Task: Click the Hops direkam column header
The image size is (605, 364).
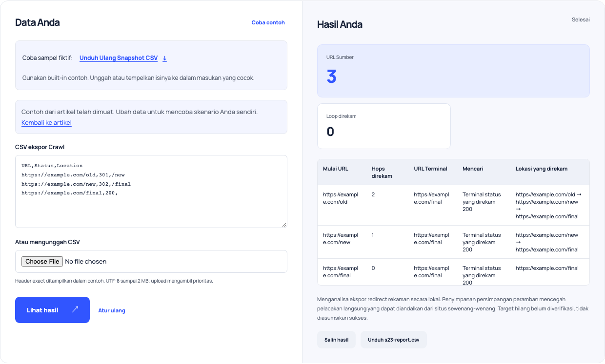Action: point(382,172)
